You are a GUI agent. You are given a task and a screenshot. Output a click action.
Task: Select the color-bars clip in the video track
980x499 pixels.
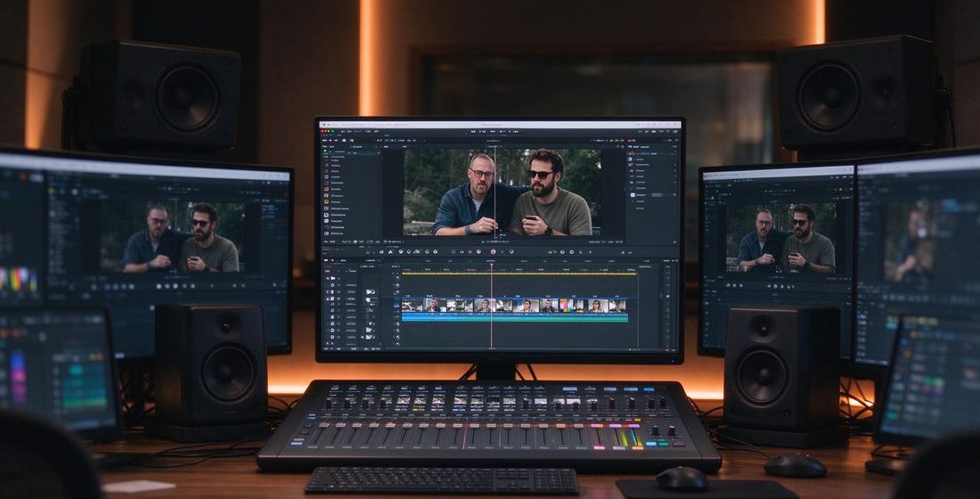[568, 305]
